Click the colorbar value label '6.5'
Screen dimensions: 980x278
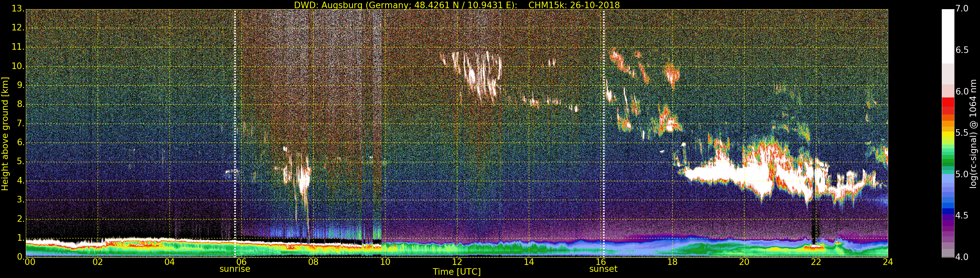coord(962,50)
